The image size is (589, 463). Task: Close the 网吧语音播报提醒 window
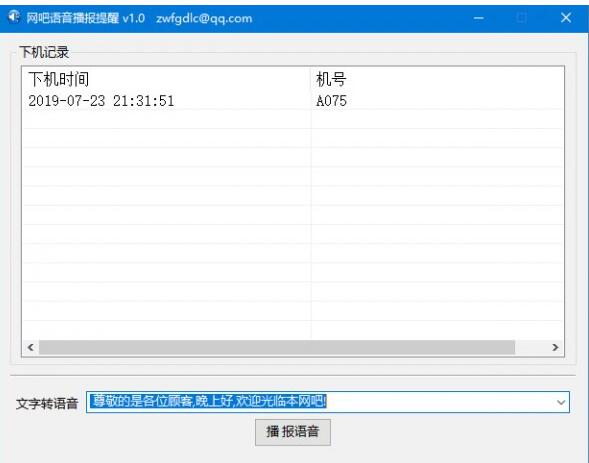pyautogui.click(x=566, y=18)
